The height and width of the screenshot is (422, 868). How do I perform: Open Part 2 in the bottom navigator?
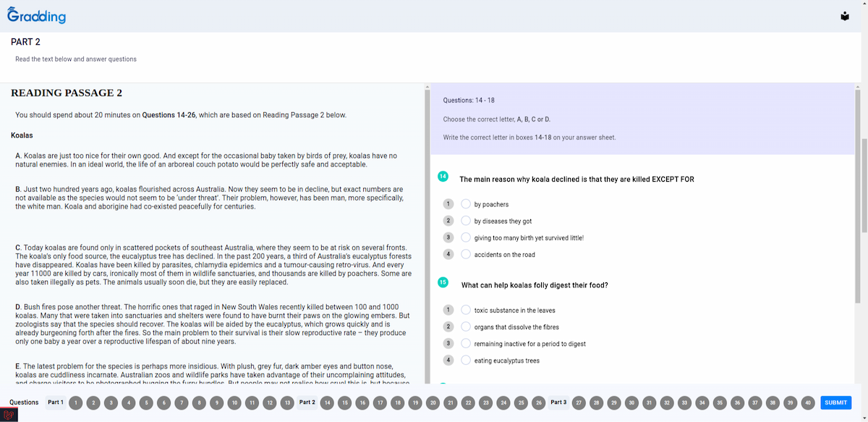(307, 402)
